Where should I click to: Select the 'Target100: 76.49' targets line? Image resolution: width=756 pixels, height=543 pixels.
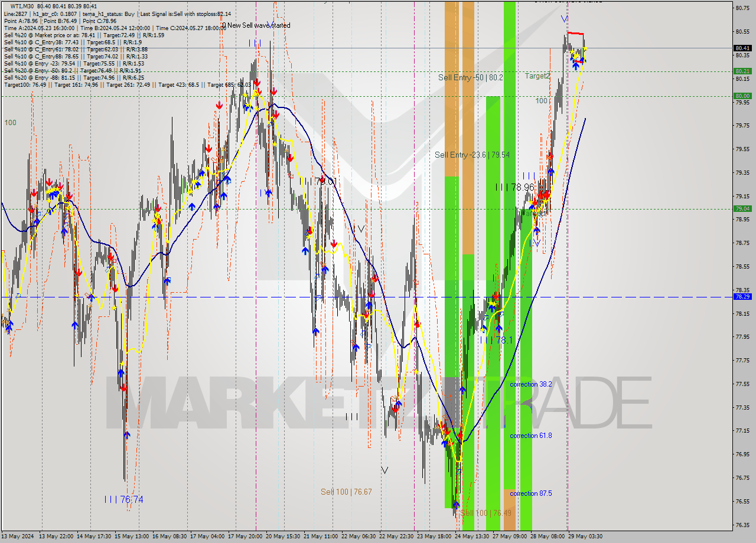(127, 84)
